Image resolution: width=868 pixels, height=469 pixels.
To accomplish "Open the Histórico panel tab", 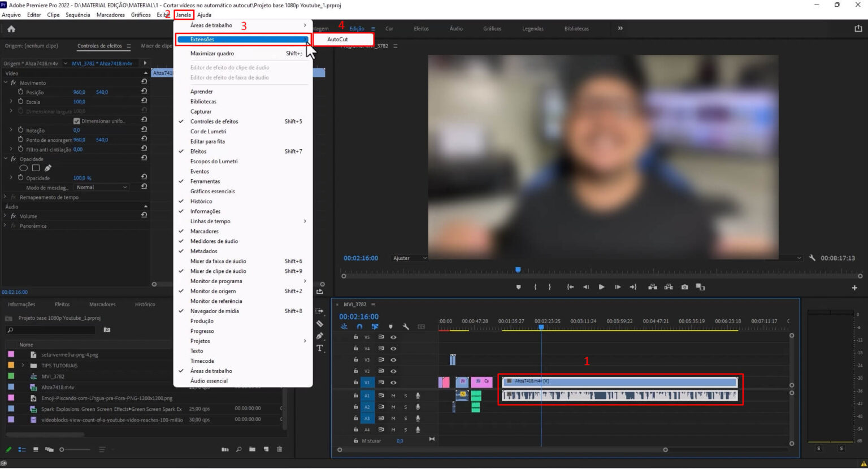I will (x=145, y=305).
